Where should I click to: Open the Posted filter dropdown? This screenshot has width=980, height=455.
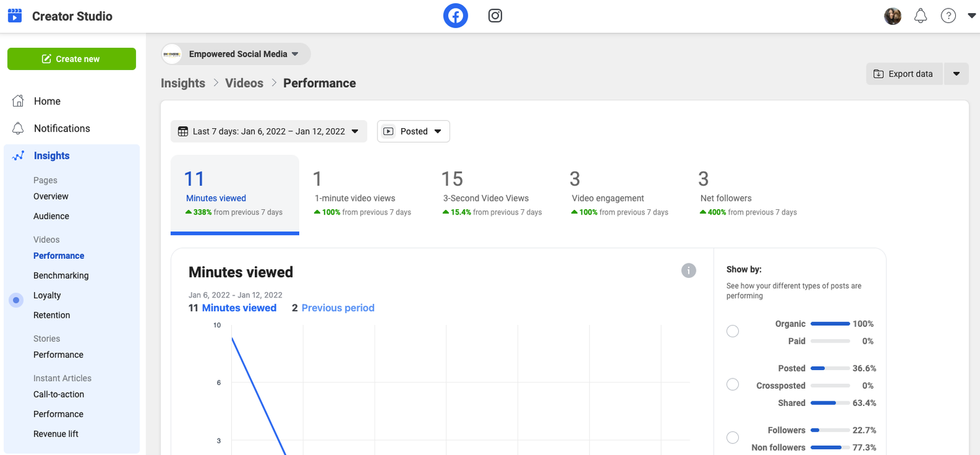(414, 131)
